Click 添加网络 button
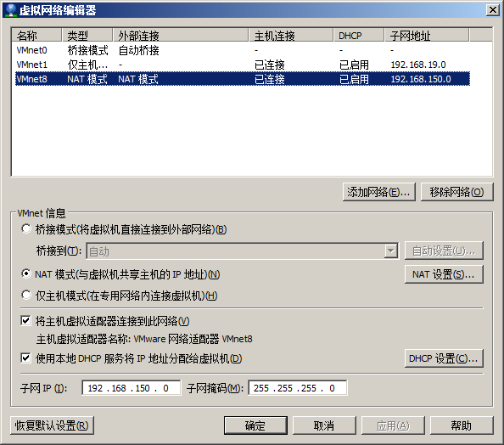This screenshot has height=445, width=504. coord(379,192)
